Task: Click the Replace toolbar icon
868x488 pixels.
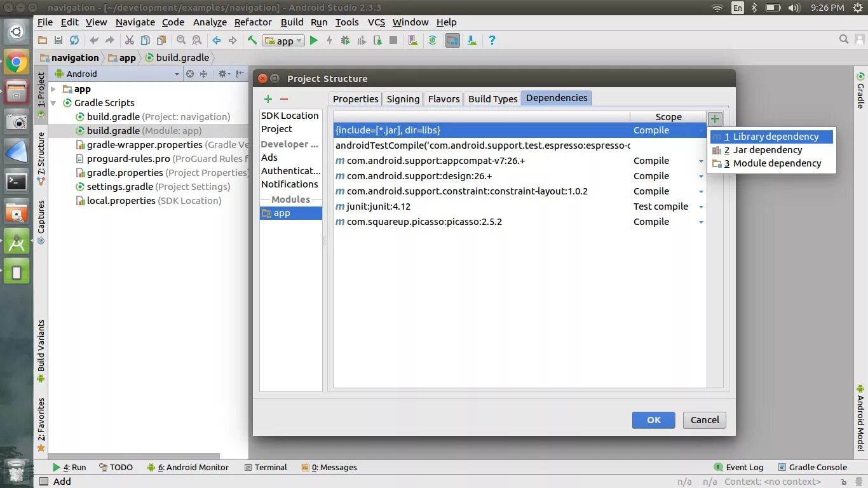Action: coord(196,40)
